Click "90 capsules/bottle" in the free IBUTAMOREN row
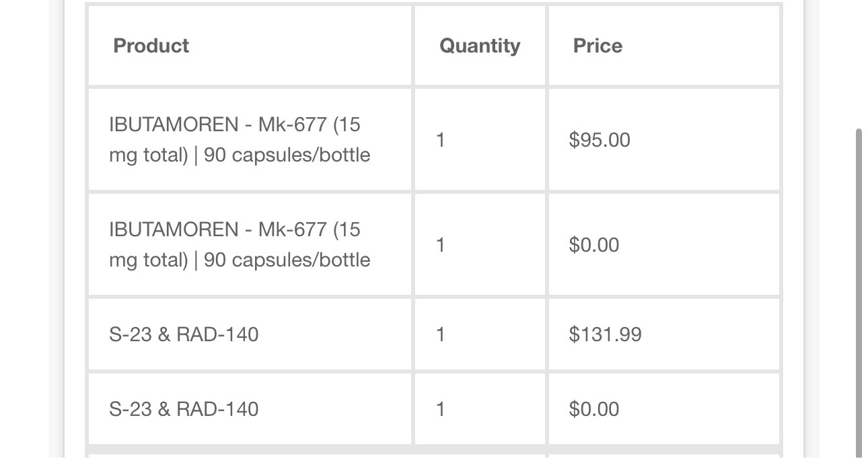This screenshot has height=461, width=868. coord(287,260)
